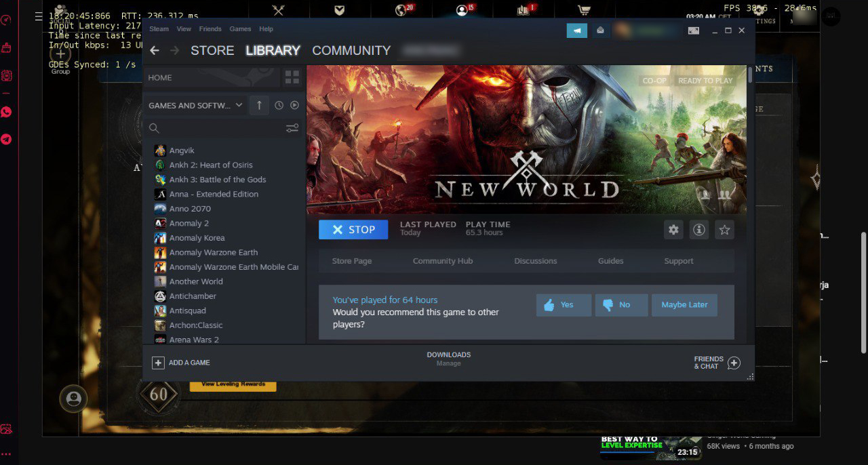Open New World Store Page link
This screenshot has height=465, width=868.
[x=352, y=261]
